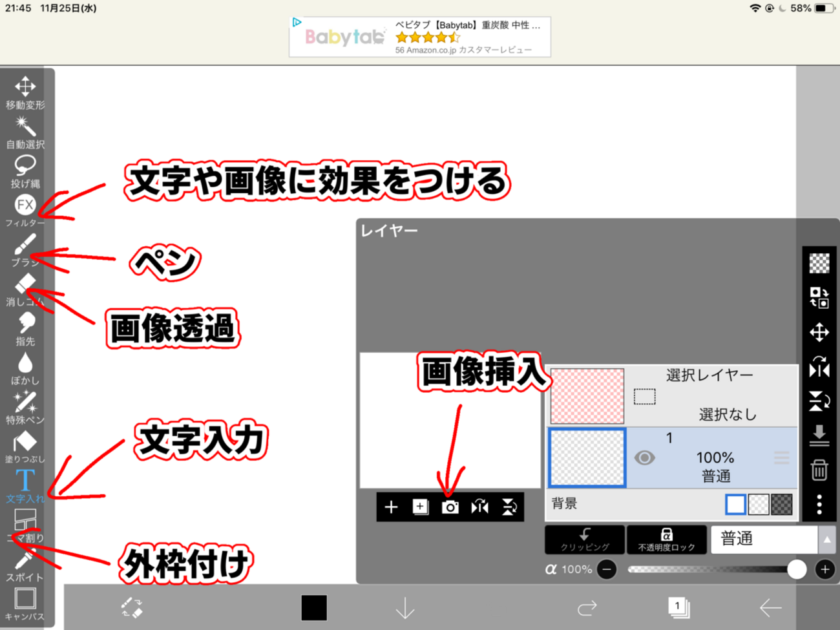Tap the horizontal flip icon in the side strip
840x630 pixels.
pyautogui.click(x=819, y=366)
